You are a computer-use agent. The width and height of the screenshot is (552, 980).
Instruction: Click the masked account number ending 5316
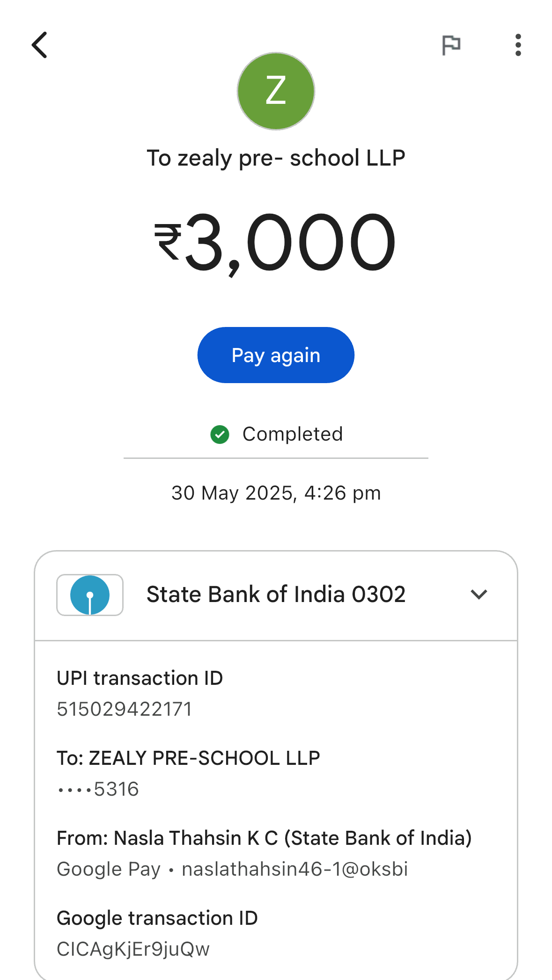[98, 789]
